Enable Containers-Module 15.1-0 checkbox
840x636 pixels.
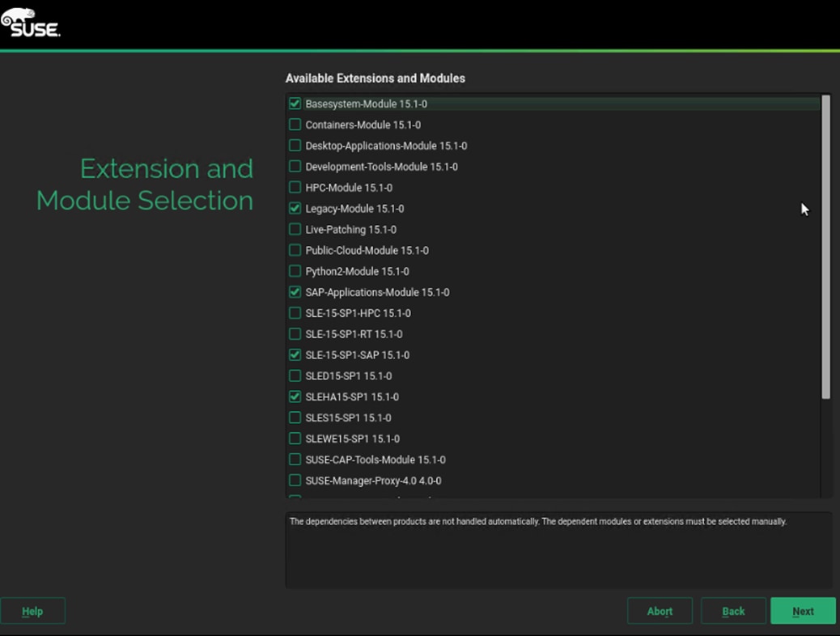(x=295, y=125)
